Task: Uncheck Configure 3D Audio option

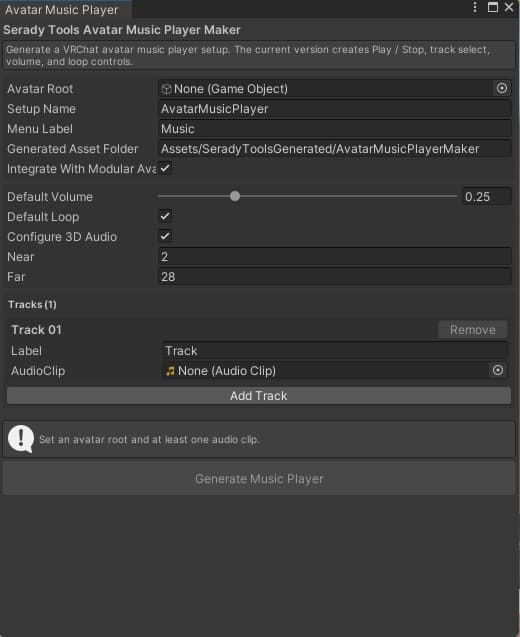Action: pos(165,236)
